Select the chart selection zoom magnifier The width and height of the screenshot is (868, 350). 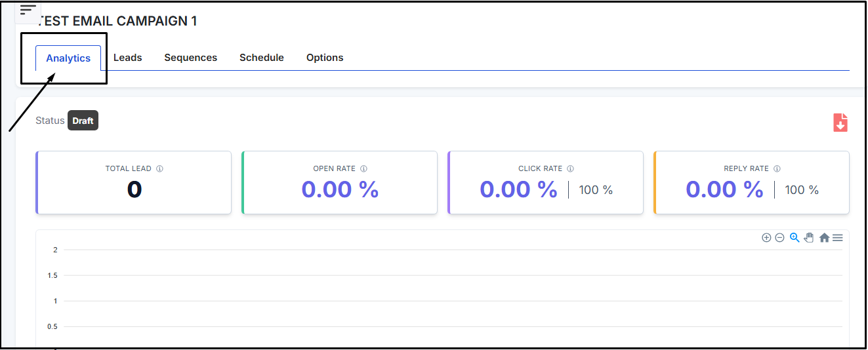794,238
